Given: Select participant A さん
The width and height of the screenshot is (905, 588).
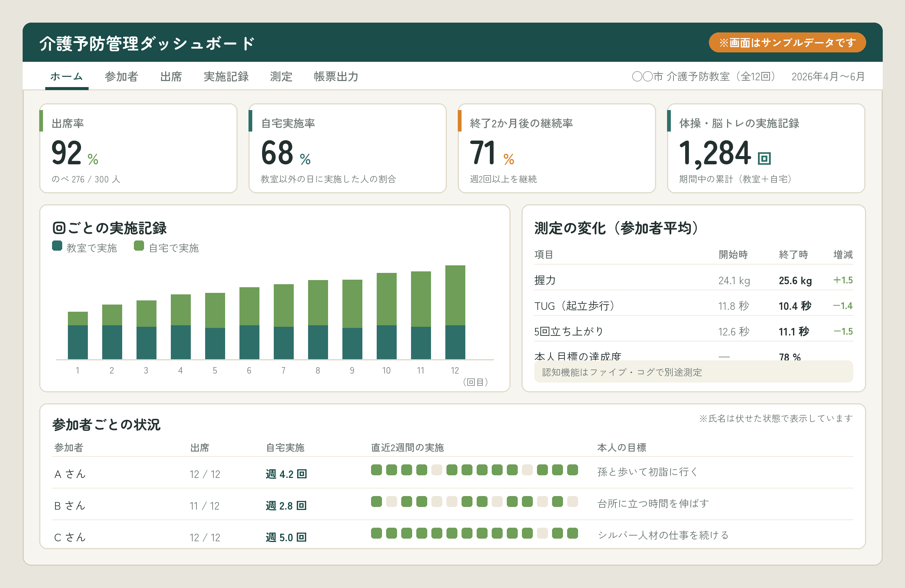Looking at the screenshot, I should [70, 474].
